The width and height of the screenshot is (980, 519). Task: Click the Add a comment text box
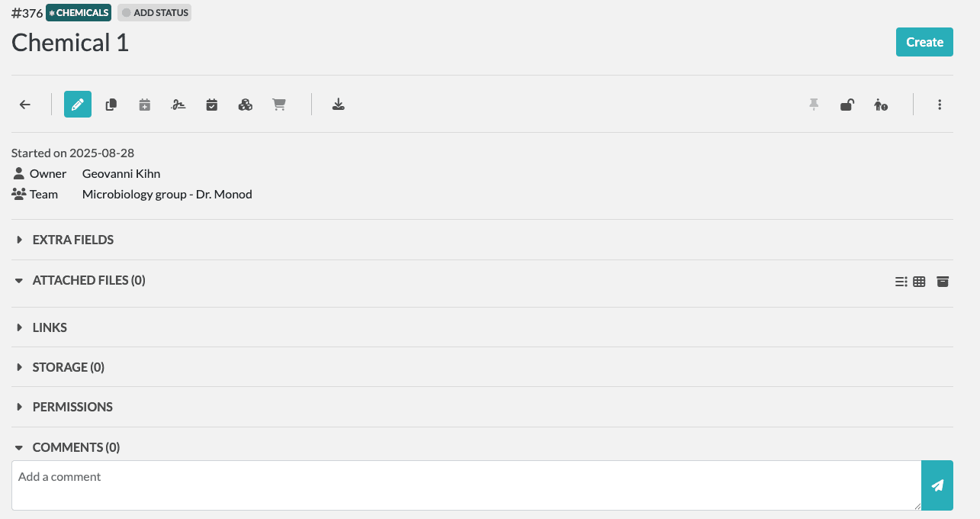466,485
